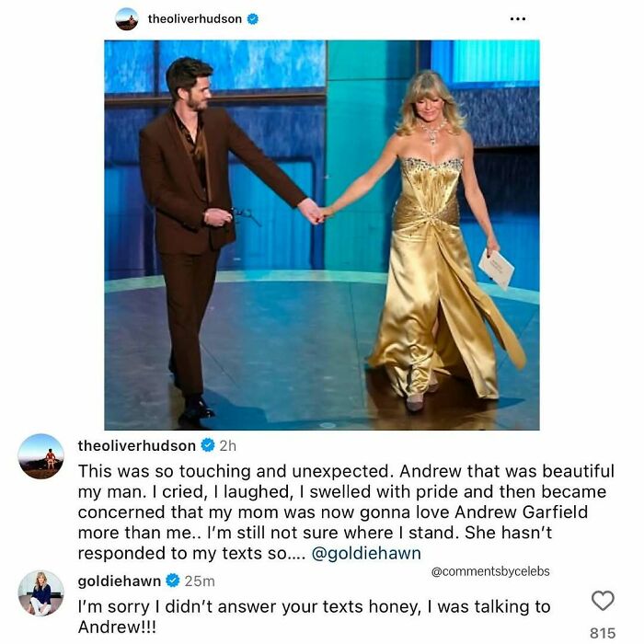644x644 pixels.
Task: Open theoliverhudson's avatar next to the caption
Action: point(40,456)
